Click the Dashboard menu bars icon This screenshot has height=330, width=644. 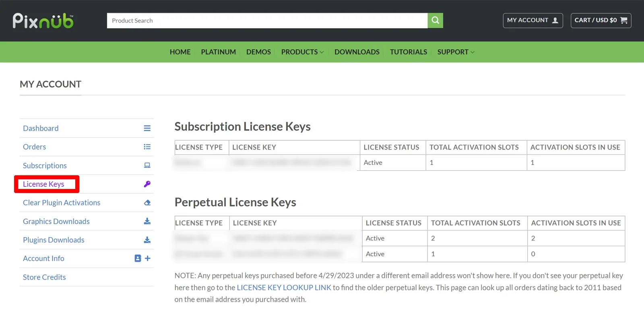(x=147, y=128)
